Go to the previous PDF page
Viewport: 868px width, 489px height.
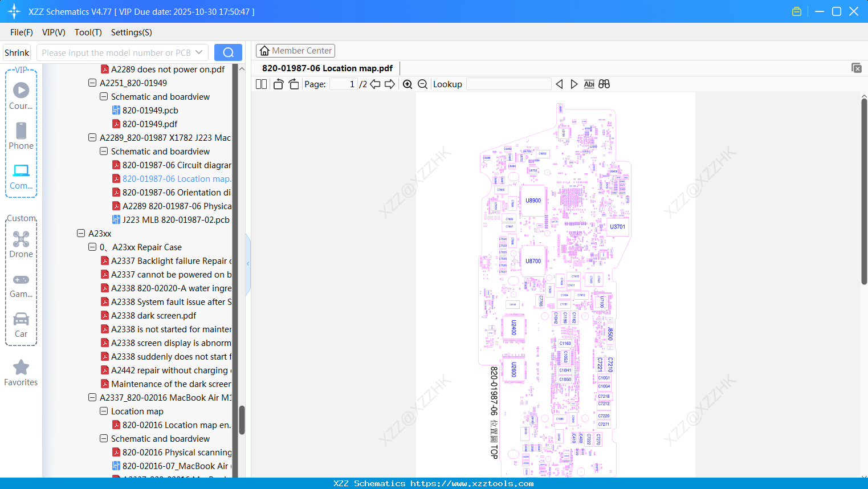coord(375,84)
